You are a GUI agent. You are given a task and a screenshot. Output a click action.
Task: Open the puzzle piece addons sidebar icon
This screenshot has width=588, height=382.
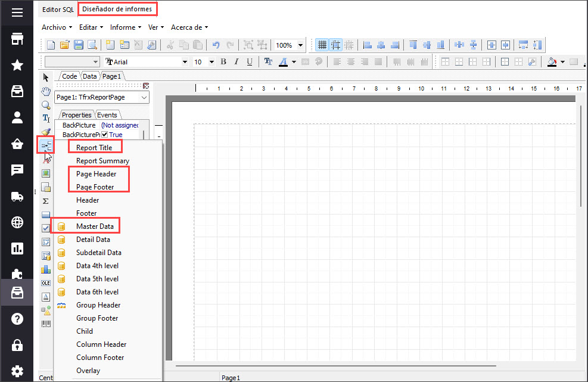tap(17, 274)
